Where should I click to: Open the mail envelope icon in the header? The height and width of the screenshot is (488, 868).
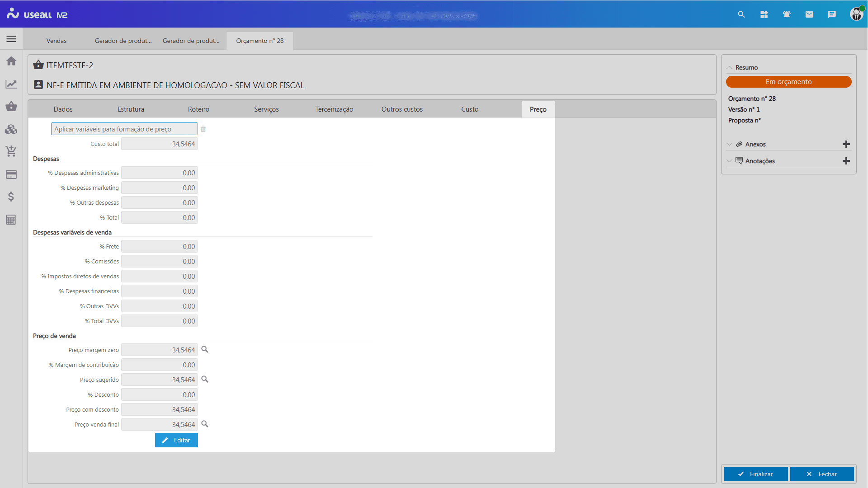point(809,14)
